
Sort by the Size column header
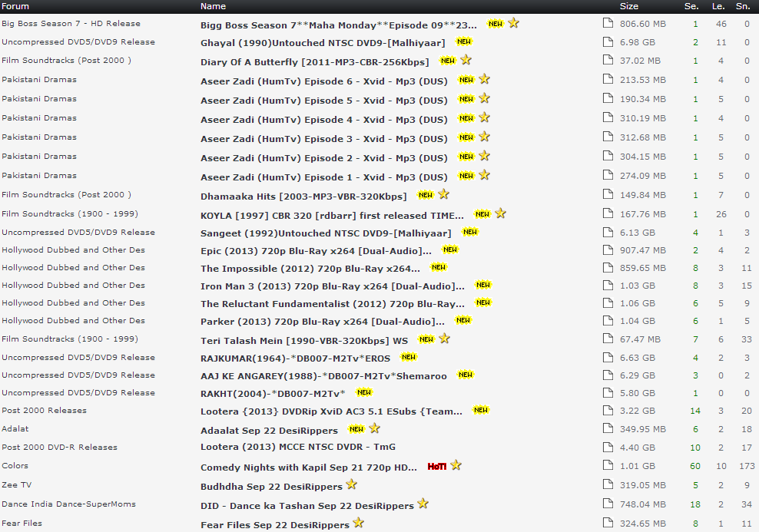tap(629, 6)
